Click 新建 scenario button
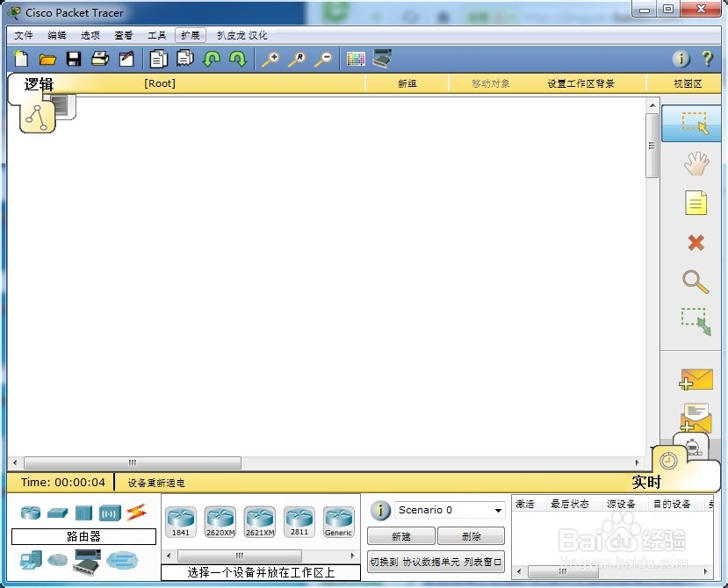Viewport: 728px width, 588px height. [x=401, y=536]
